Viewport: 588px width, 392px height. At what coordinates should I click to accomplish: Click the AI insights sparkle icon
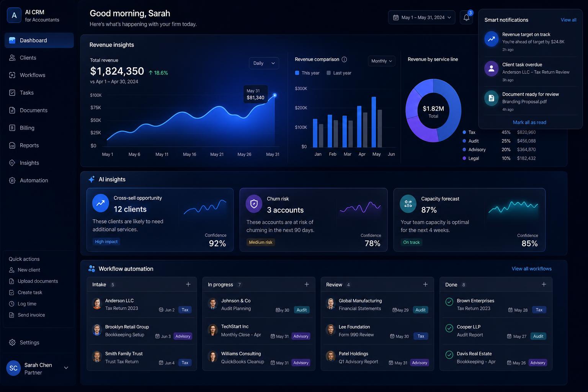point(91,179)
